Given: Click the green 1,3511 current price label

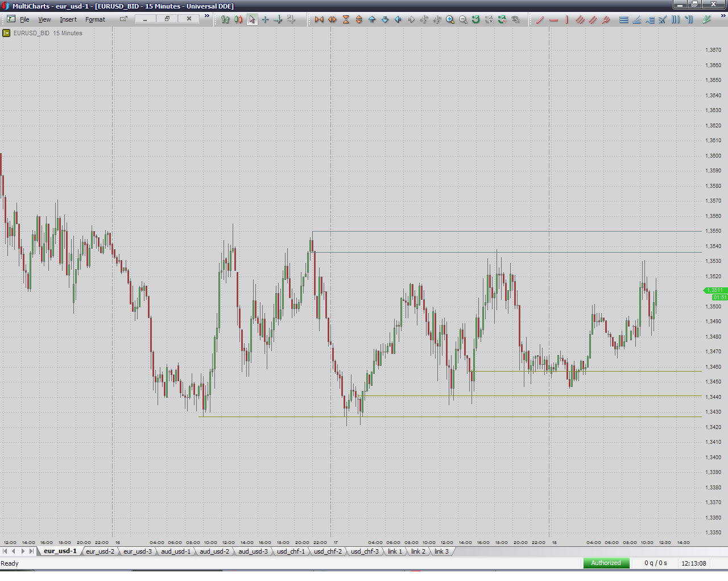Looking at the screenshot, I should coord(714,290).
